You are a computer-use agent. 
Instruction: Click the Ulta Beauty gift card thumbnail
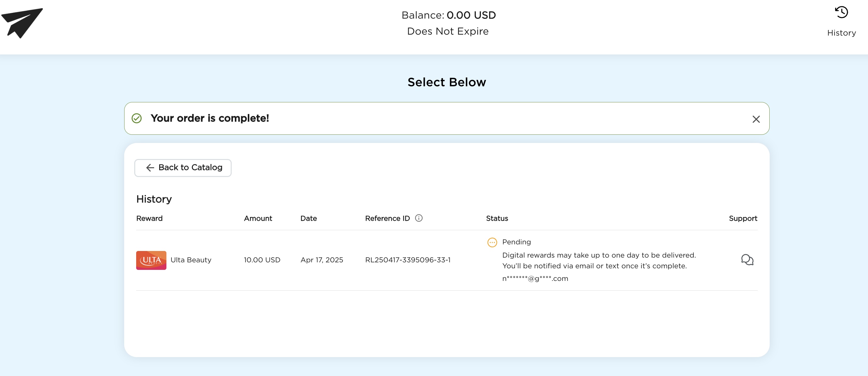[x=151, y=260]
